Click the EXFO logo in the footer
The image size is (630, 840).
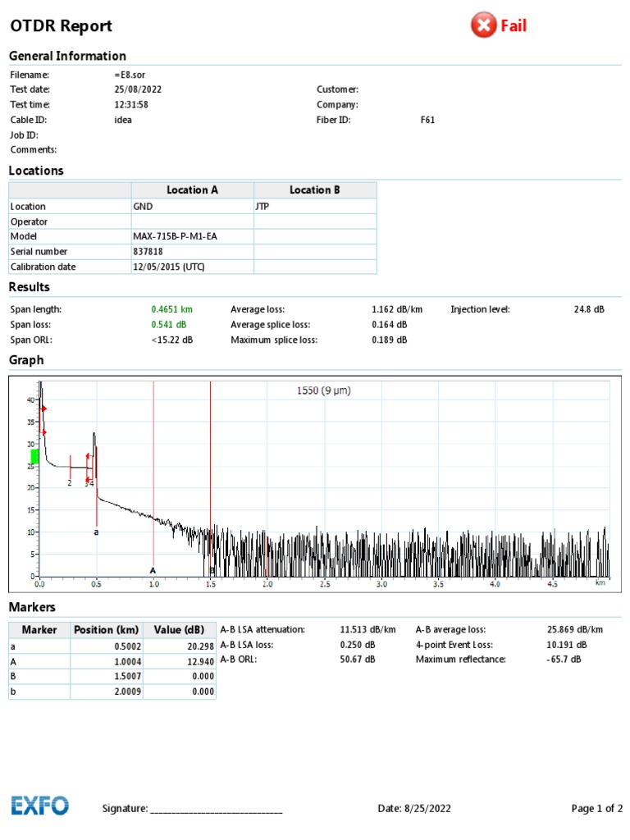[40, 806]
